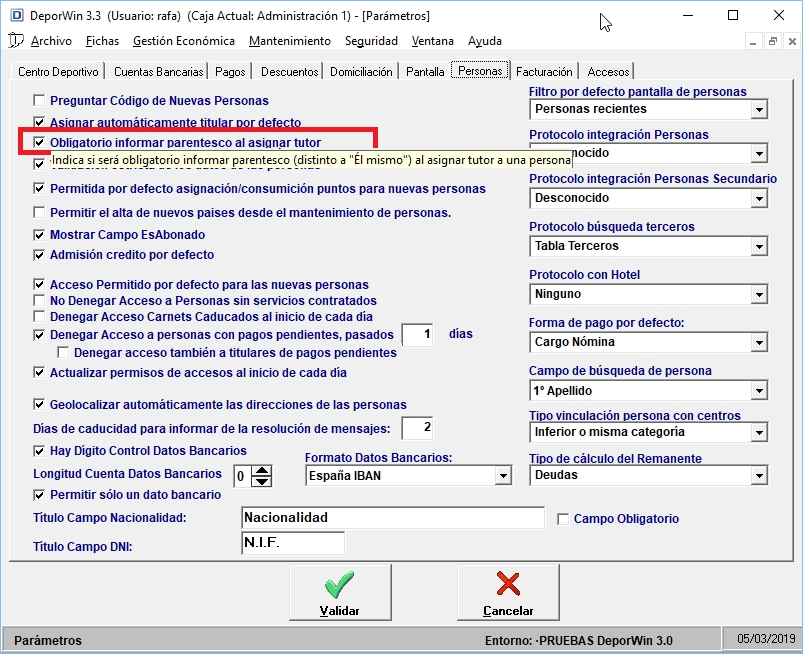Switch to the Centro Deportivo tab
The height and width of the screenshot is (655, 804).
coord(58,72)
